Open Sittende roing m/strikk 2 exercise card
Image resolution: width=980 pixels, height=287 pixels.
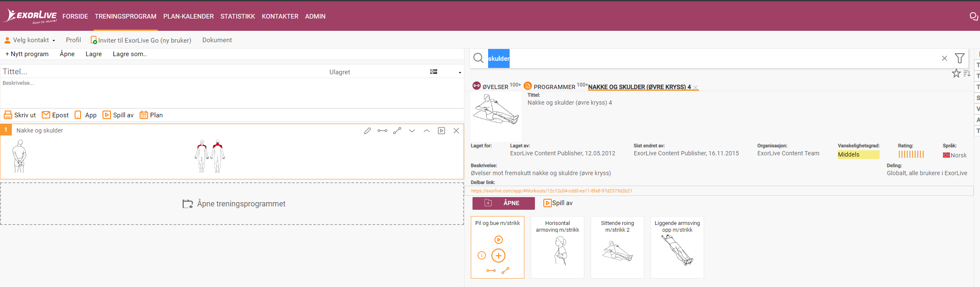coord(617,247)
